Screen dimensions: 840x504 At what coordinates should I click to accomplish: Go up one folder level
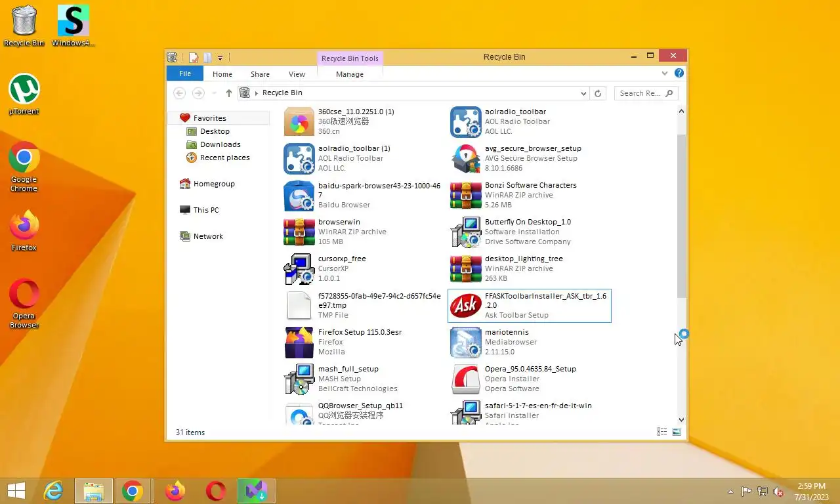(x=228, y=93)
